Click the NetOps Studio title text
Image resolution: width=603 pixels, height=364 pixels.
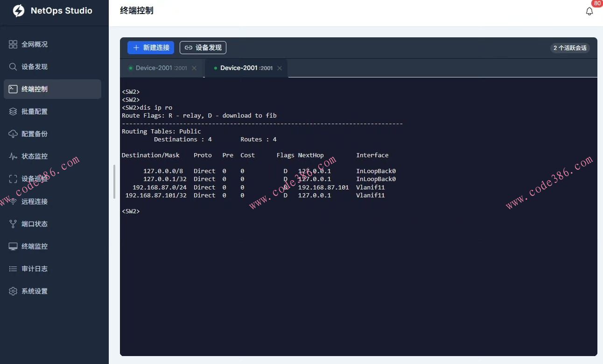[62, 11]
